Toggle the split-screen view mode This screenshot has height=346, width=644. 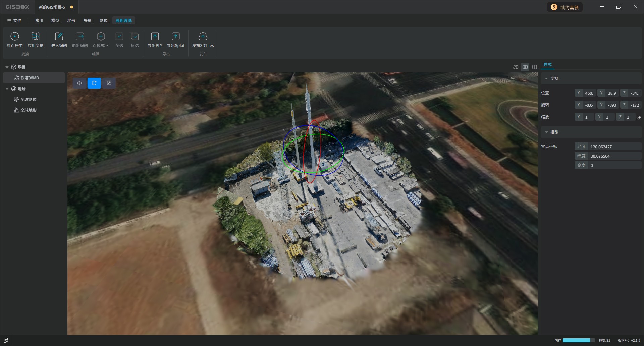click(x=535, y=67)
